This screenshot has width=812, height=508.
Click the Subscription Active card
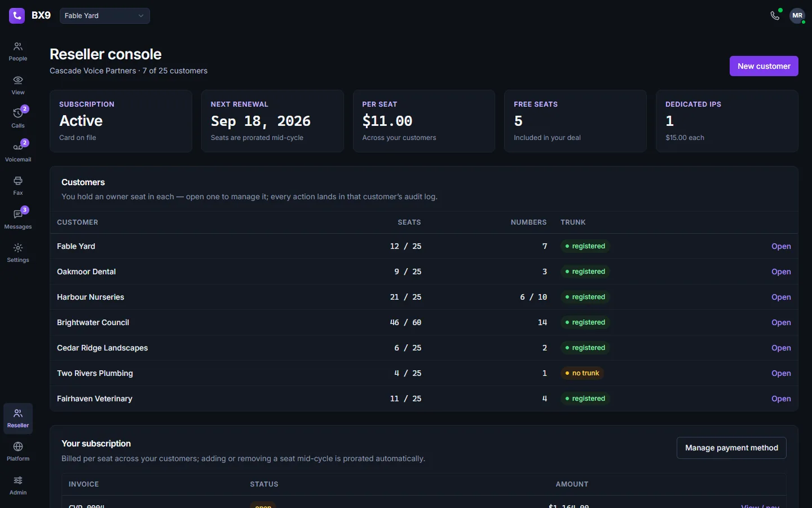(121, 121)
